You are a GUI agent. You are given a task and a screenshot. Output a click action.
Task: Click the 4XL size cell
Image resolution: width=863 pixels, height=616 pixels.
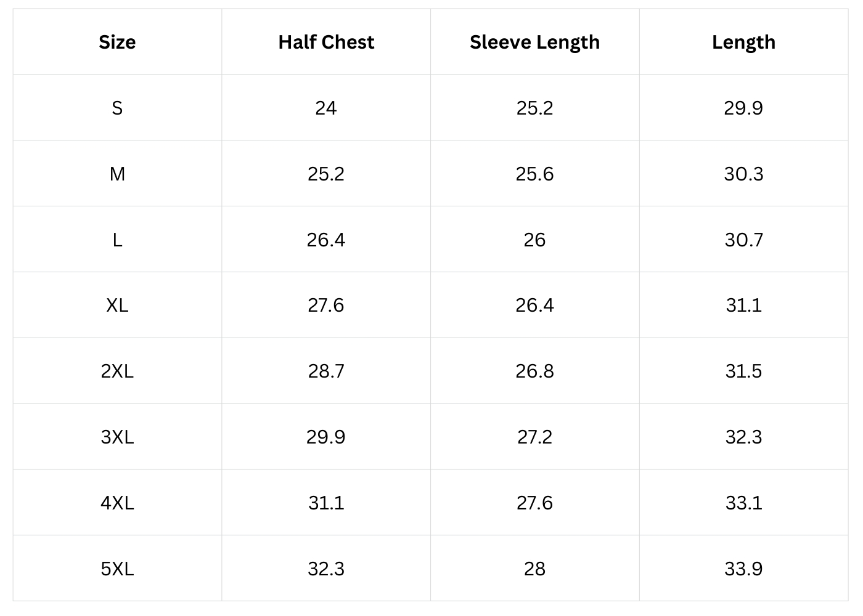[x=117, y=503]
